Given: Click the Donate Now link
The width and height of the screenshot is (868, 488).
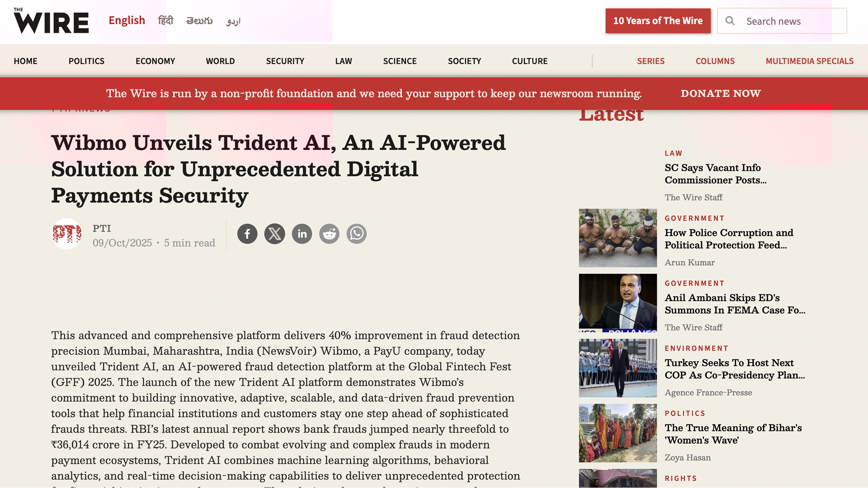Looking at the screenshot, I should click(x=721, y=93).
